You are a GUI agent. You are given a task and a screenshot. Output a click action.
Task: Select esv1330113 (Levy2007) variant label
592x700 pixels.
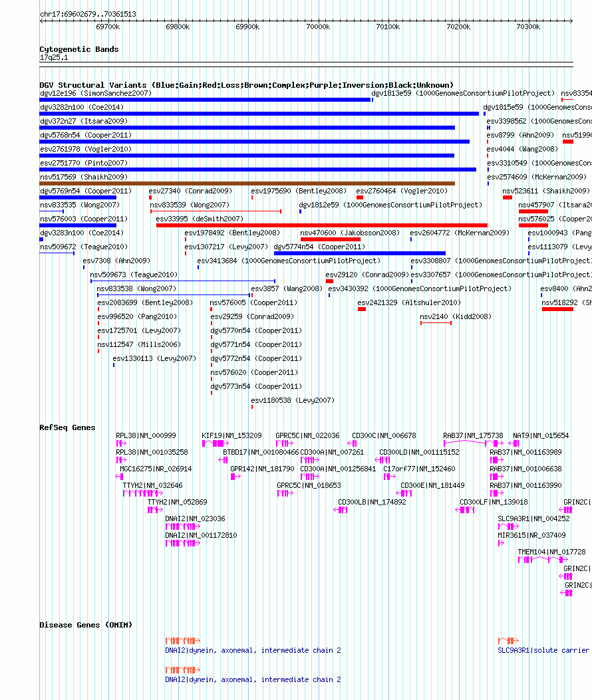coord(154,358)
